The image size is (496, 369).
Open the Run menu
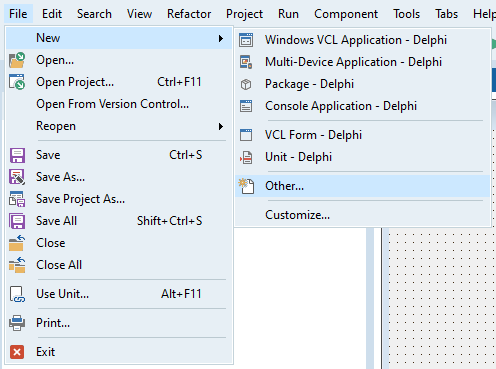288,14
